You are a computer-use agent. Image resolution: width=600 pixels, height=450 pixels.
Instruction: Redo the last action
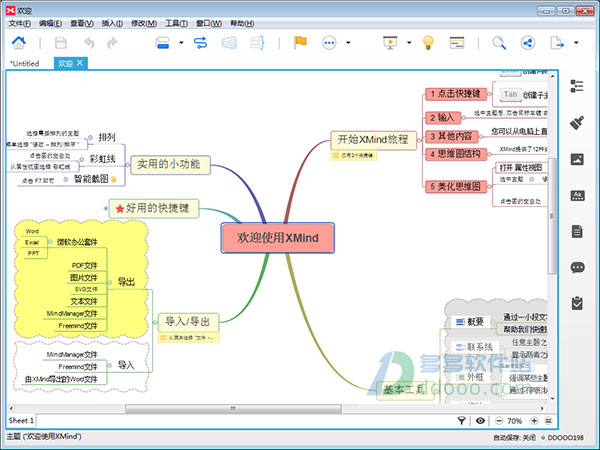pos(112,43)
